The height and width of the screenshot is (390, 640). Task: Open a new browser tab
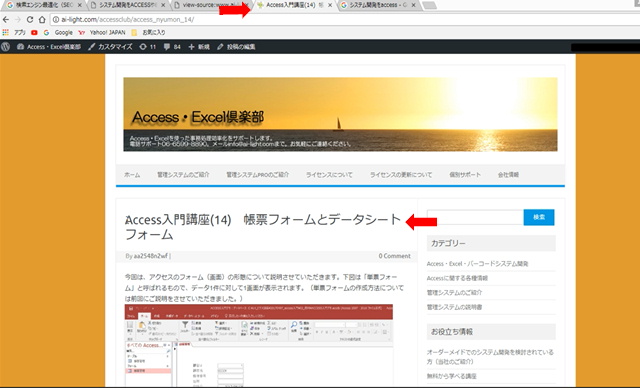[x=429, y=5]
